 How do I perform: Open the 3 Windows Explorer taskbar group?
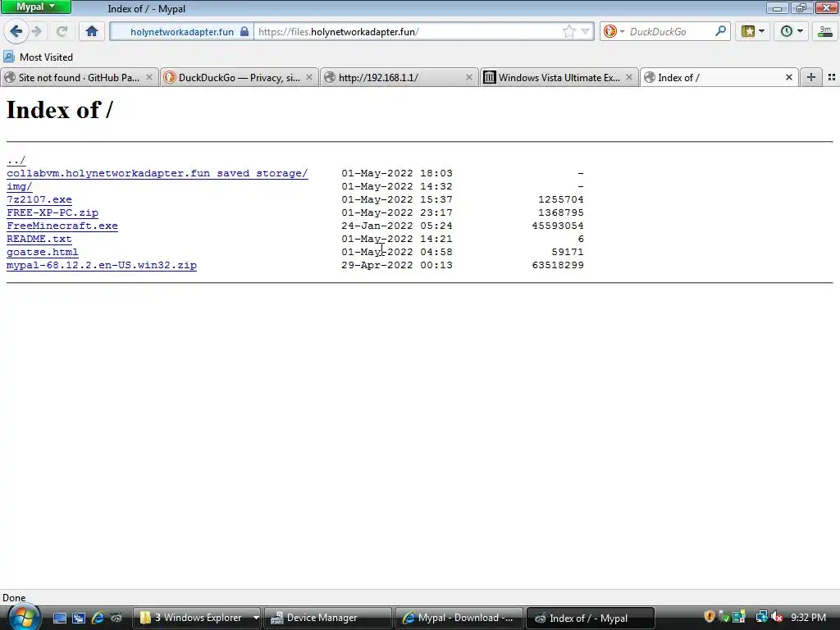click(192, 618)
